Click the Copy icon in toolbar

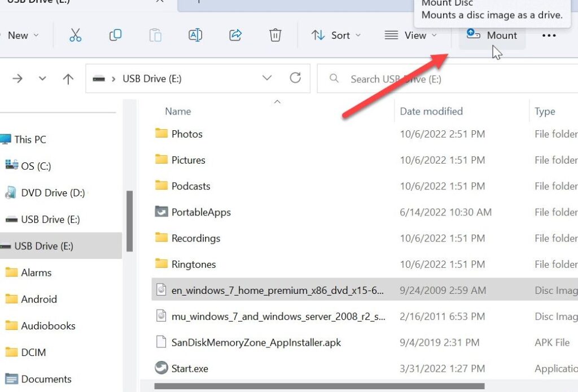click(115, 36)
